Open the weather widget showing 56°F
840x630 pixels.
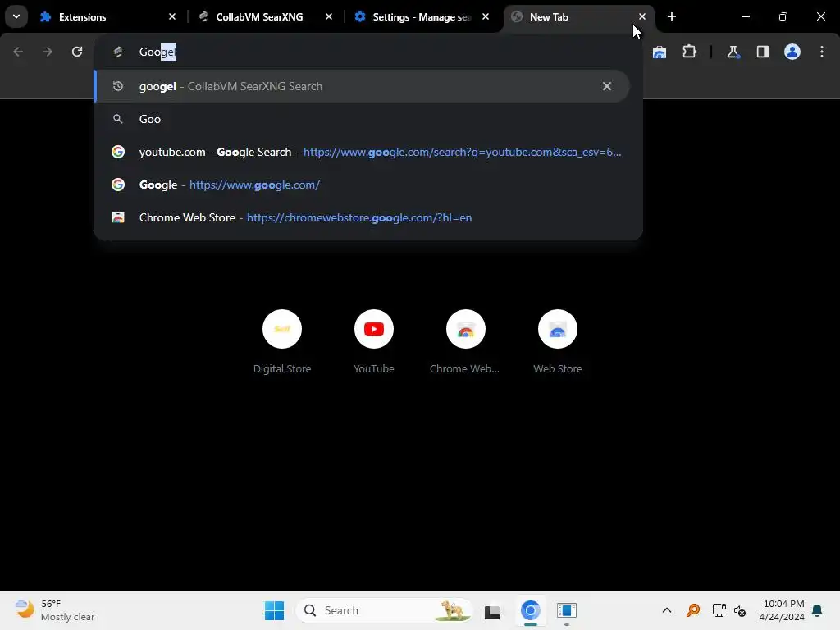point(55,610)
